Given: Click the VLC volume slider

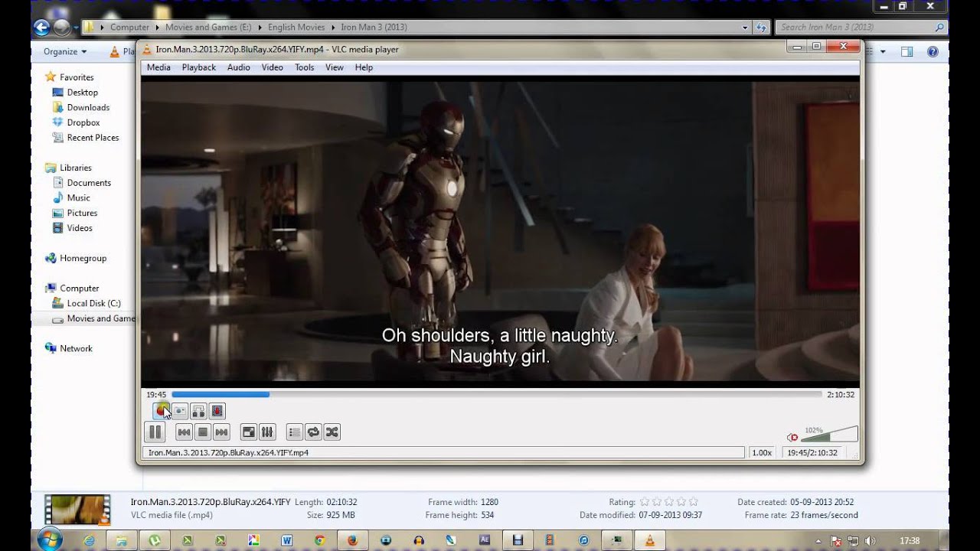Looking at the screenshot, I should 829,435.
